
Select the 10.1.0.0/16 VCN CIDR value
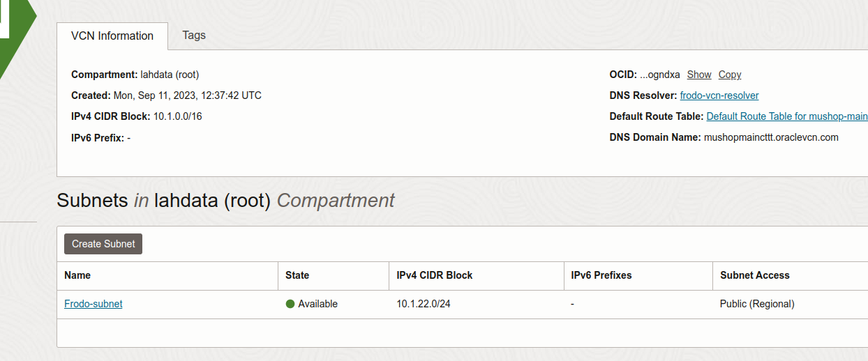click(x=178, y=116)
